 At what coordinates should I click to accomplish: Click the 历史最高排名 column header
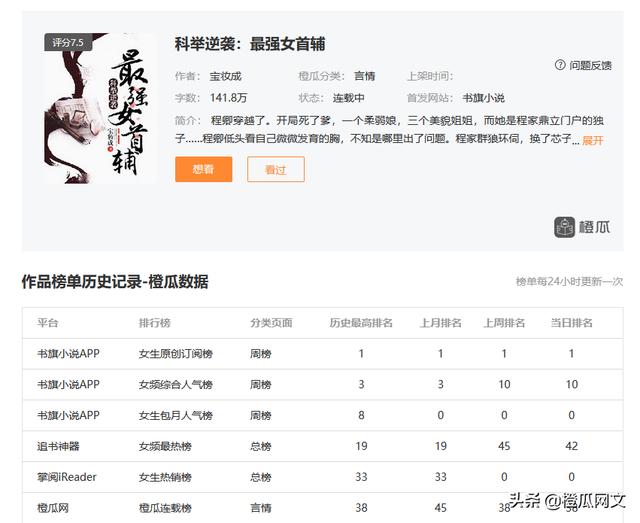[361, 323]
